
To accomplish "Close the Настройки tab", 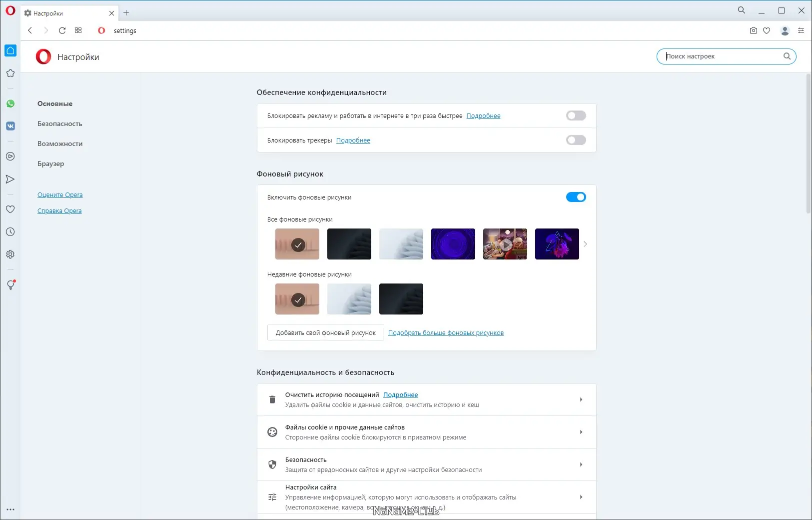I will (111, 13).
